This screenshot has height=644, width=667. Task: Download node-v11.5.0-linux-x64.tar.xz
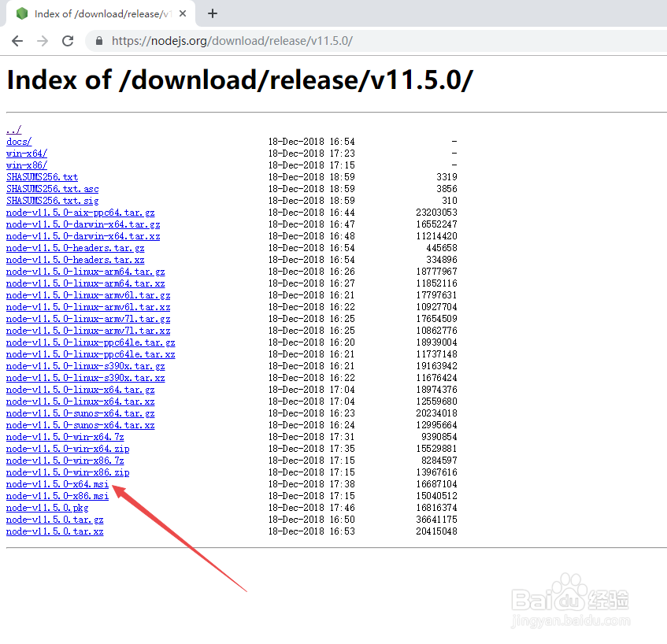80,402
